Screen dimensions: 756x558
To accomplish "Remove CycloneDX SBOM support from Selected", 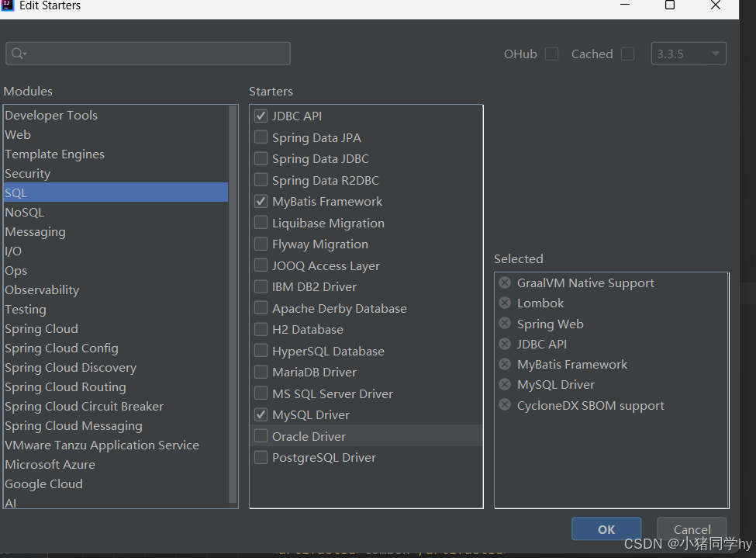I will tap(505, 404).
